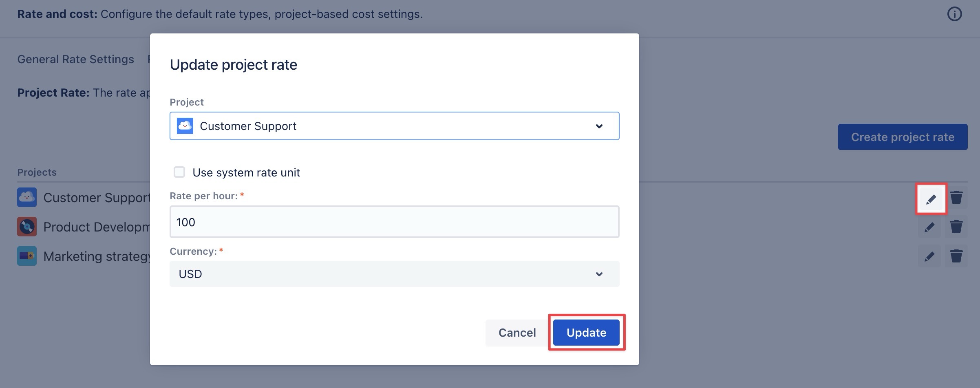Click the Create project rate button
980x388 pixels.
[x=902, y=137]
